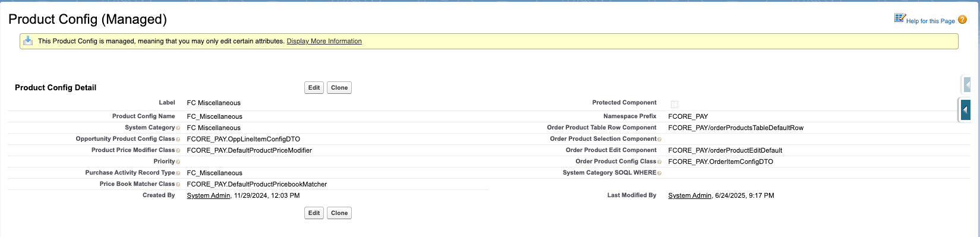Click the Protected Component label
Viewport: 980px width, 237px height.
(624, 103)
